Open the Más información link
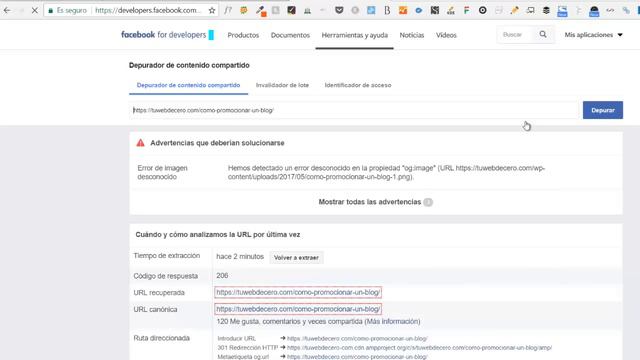This screenshot has height=360, width=640. [392, 322]
